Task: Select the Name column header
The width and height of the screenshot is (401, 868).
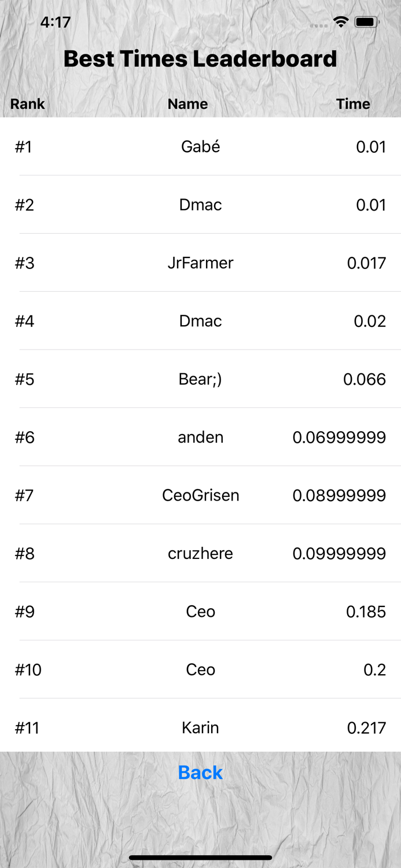Action: pyautogui.click(x=187, y=104)
